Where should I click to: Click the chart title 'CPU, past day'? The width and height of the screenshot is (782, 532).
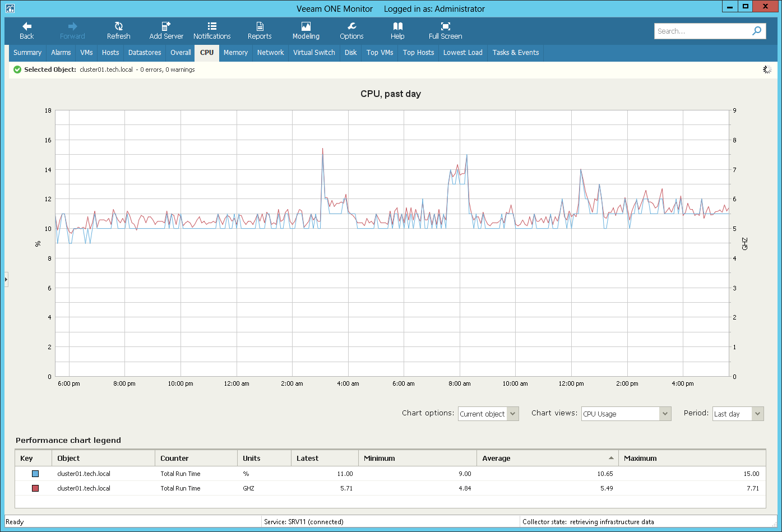pyautogui.click(x=391, y=94)
